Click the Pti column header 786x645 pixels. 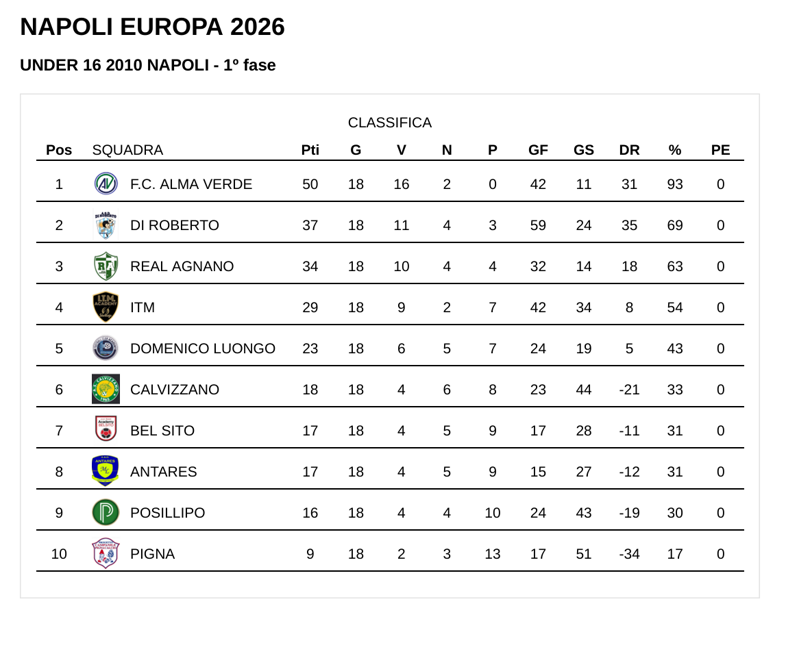[x=310, y=150]
